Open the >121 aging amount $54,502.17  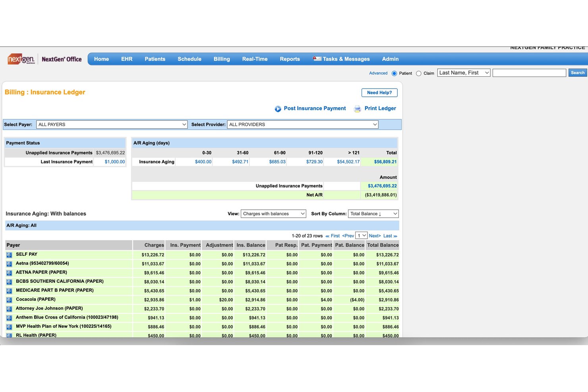348,162
